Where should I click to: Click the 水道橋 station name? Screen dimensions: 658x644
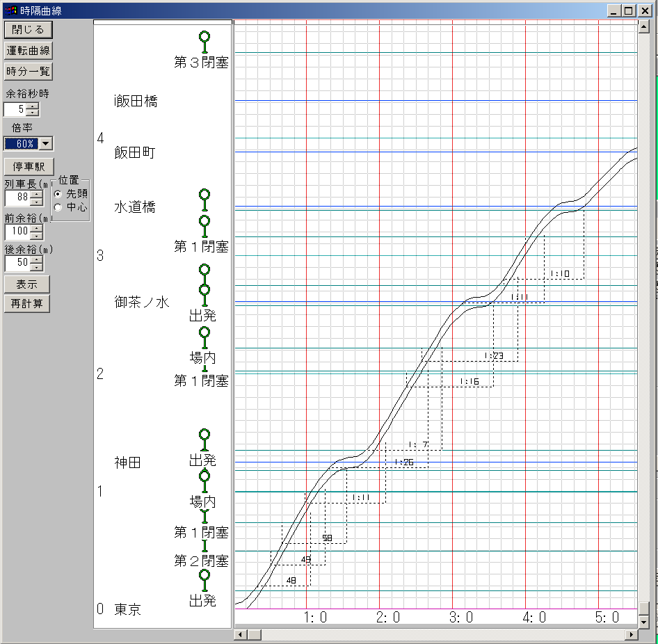pyautogui.click(x=135, y=207)
